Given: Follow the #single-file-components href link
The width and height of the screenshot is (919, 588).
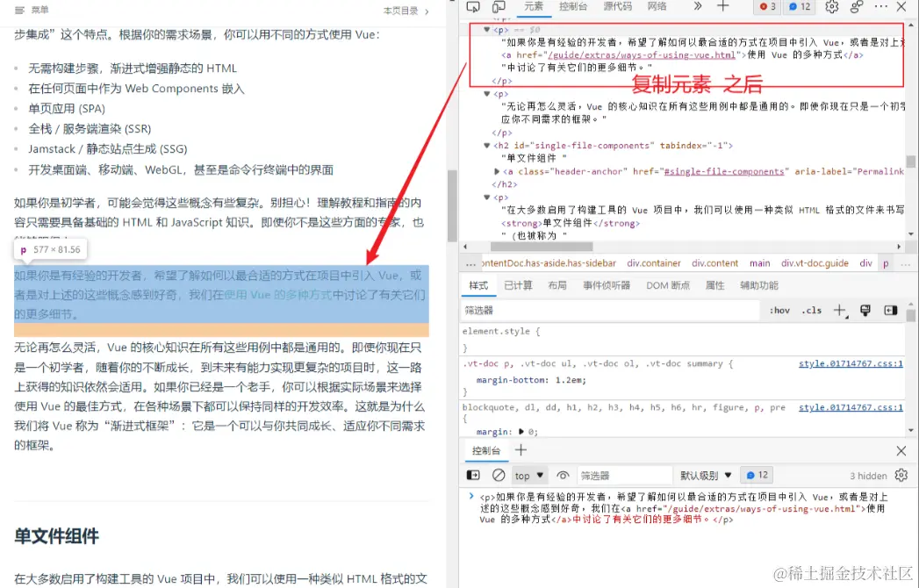Looking at the screenshot, I should coord(724,171).
